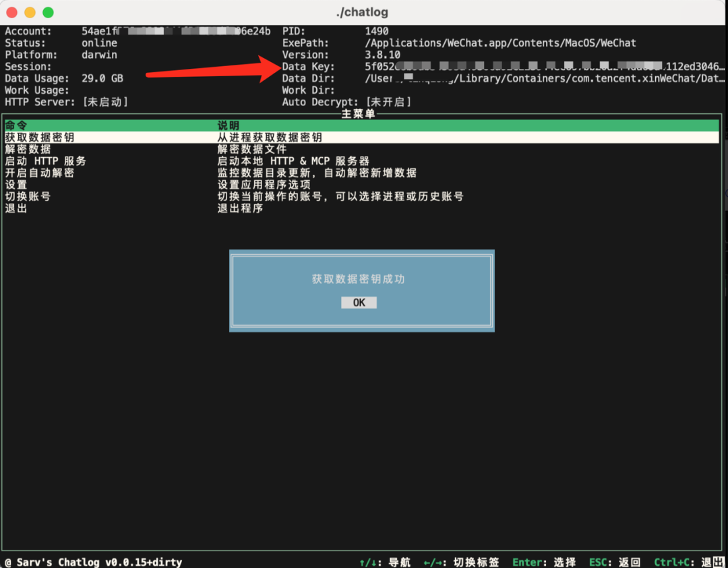This screenshot has width=728, height=568.
Task: Click the 退出程序 description text
Action: pos(241,208)
